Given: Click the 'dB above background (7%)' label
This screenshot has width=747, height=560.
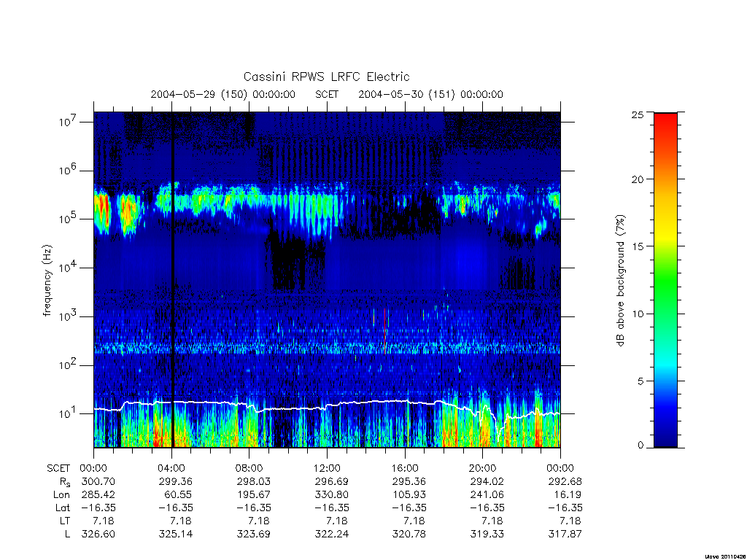Looking at the screenshot, I should (x=620, y=281).
